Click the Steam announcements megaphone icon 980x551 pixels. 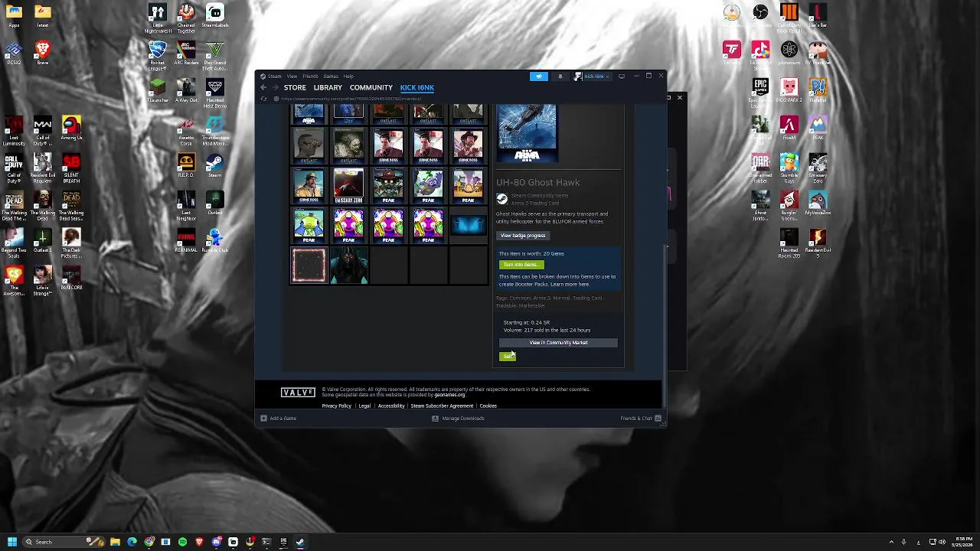point(539,76)
